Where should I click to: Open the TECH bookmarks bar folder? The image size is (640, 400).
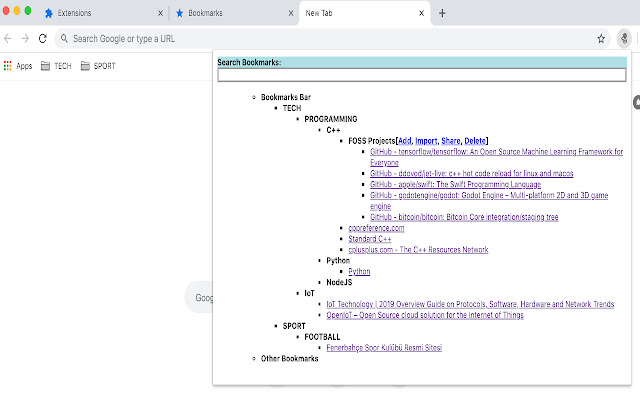(x=56, y=66)
